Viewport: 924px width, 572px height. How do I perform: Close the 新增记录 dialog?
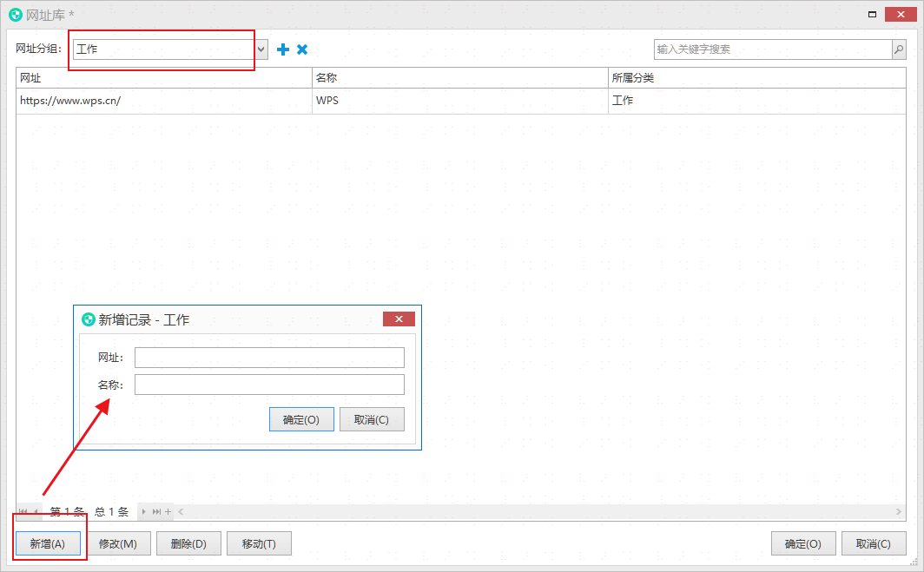pos(399,319)
